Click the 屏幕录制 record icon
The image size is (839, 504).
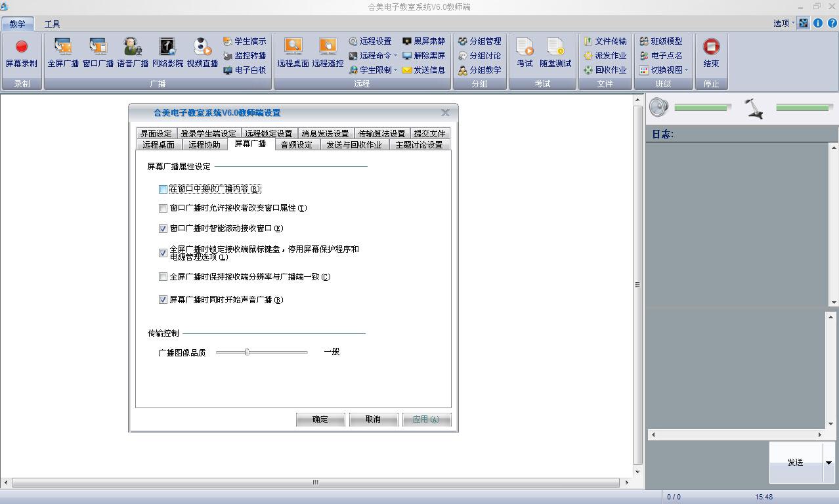tap(22, 47)
